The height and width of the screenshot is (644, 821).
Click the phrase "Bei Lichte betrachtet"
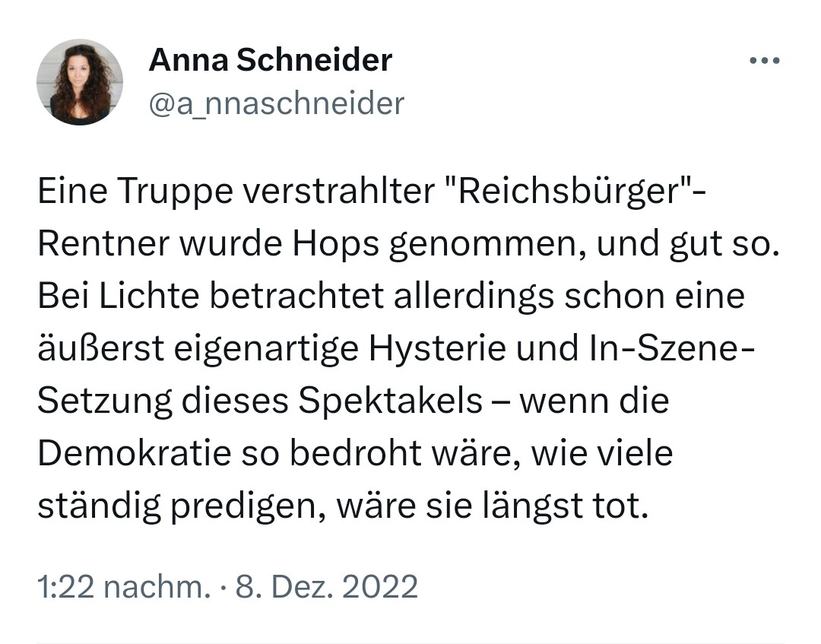pos(211,296)
